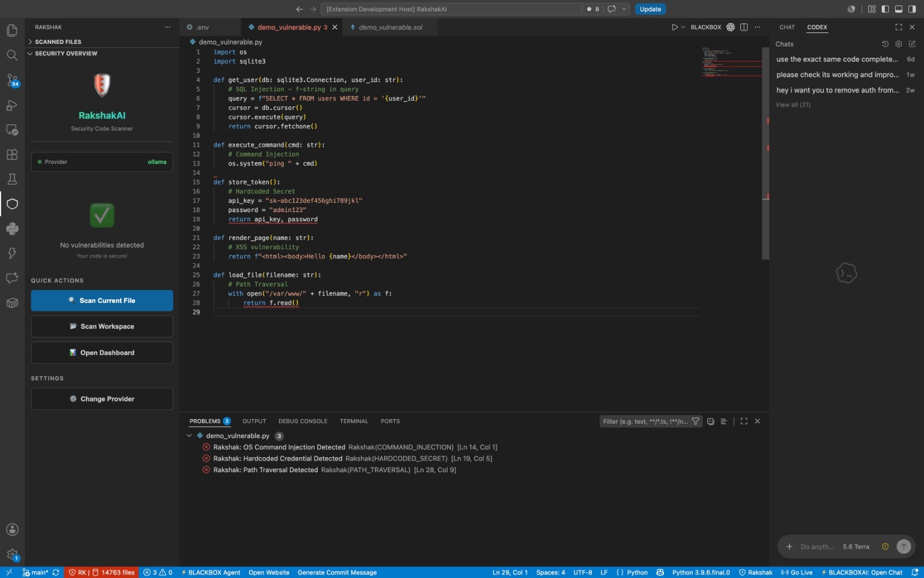Switch to the CHAT tab
924x578 pixels.
click(x=787, y=27)
